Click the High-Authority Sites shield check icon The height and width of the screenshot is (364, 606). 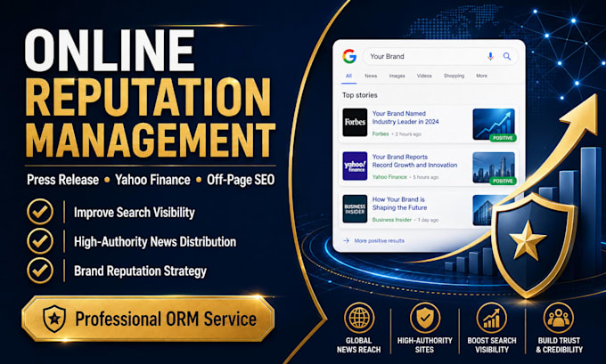click(425, 318)
